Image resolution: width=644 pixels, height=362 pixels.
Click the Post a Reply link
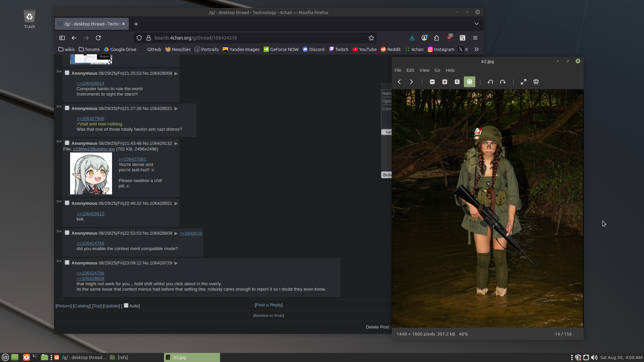[269, 305]
